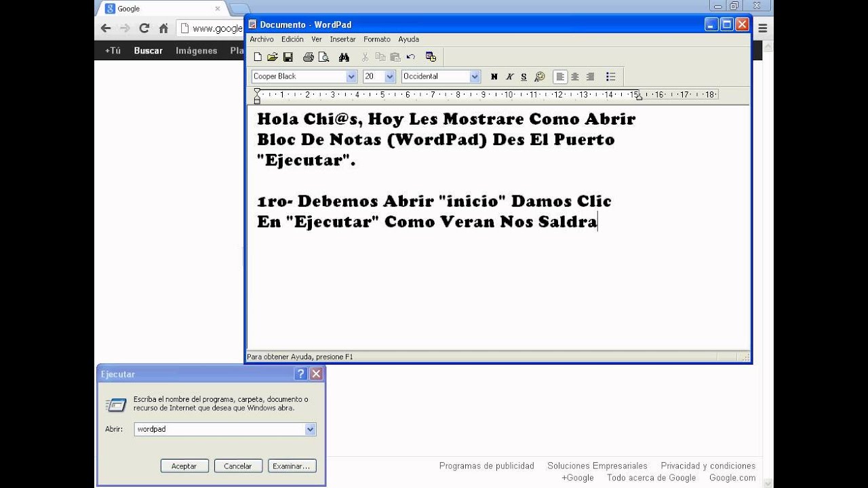Toggle underline (S) formatting
The height and width of the screenshot is (488, 868).
click(524, 77)
